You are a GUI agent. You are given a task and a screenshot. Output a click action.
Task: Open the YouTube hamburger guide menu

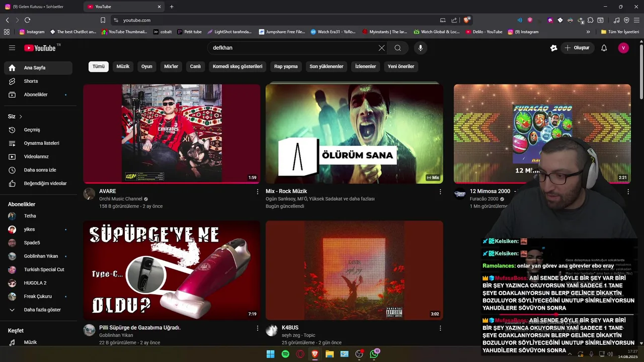pyautogui.click(x=12, y=48)
